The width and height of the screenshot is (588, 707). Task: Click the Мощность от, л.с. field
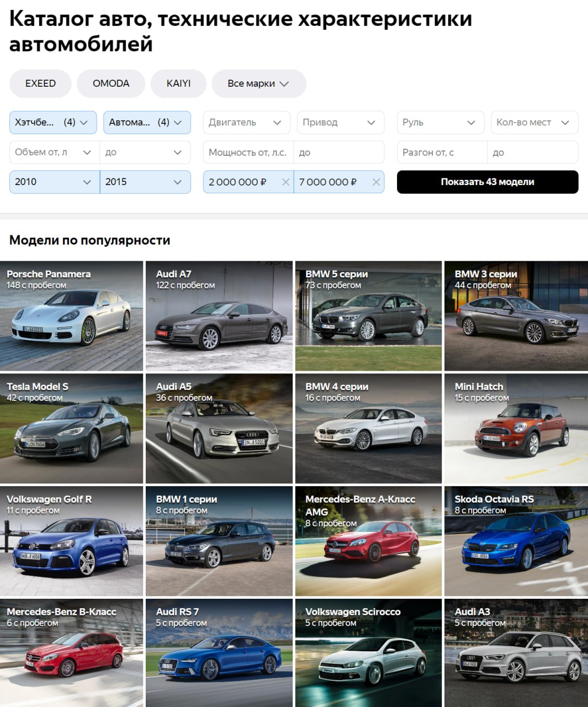tap(248, 152)
